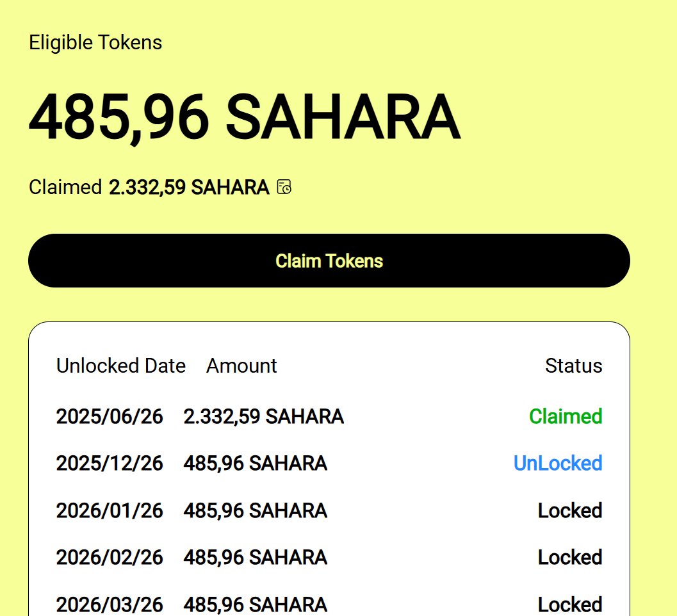677x616 pixels.
Task: Click the blue UnLocked status link
Action: 558,464
